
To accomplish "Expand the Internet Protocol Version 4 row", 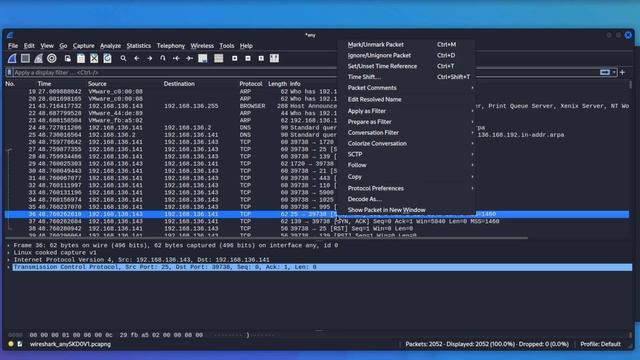I will (9, 260).
